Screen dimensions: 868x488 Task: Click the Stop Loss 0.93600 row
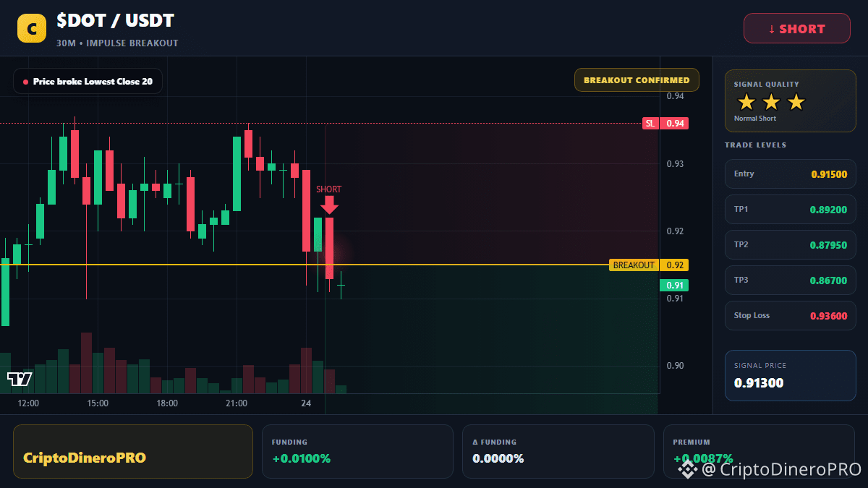pyautogui.click(x=791, y=315)
